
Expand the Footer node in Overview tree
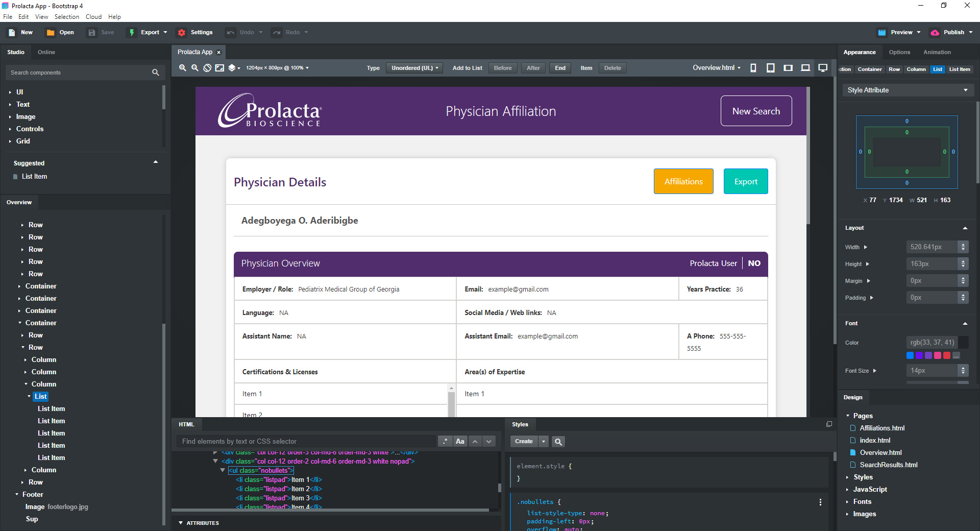pos(17,494)
